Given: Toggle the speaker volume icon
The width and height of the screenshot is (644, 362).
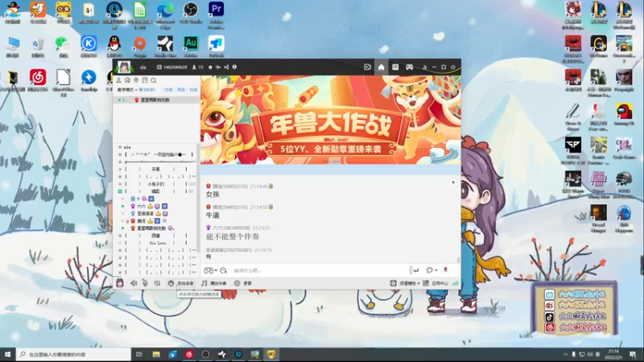Looking at the screenshot, I should (134, 283).
